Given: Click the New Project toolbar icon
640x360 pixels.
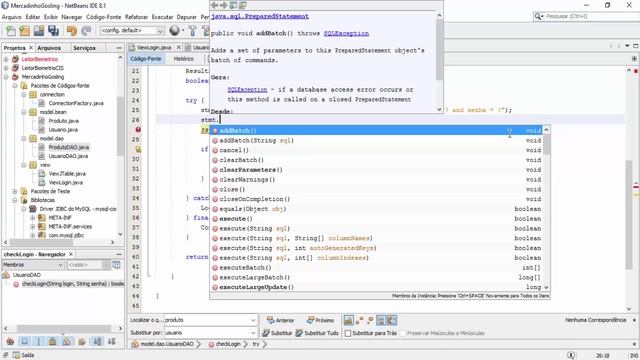Looking at the screenshot, I should click(24, 31).
